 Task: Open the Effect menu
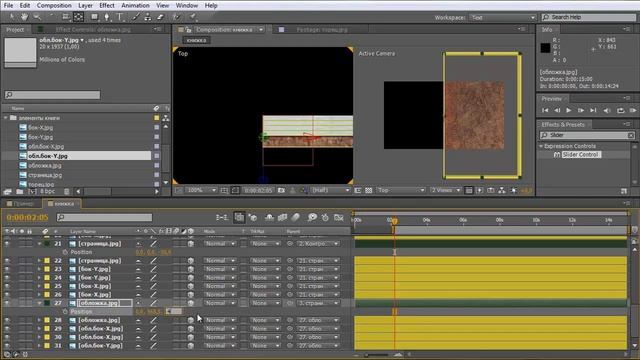(x=107, y=6)
